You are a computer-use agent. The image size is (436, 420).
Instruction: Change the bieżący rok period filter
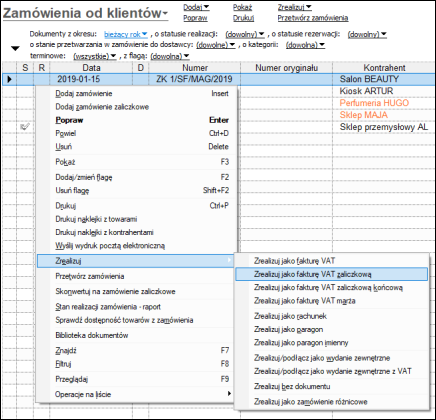pos(126,34)
